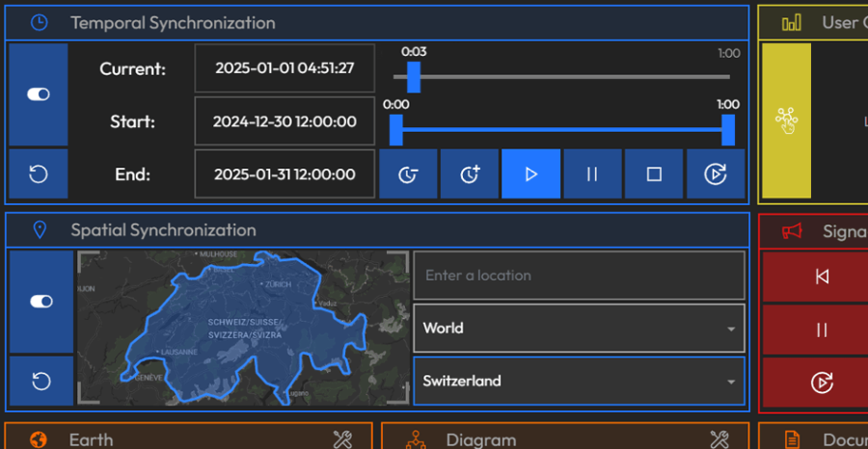Click the bar chart icon in User panel header
The width and height of the screenshot is (868, 449).
coord(791,23)
